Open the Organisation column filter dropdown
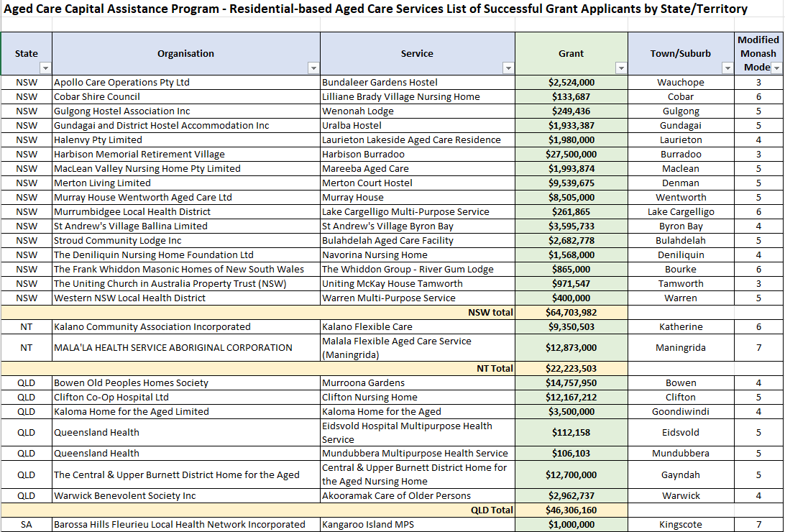This screenshot has height=532, width=785. (313, 68)
